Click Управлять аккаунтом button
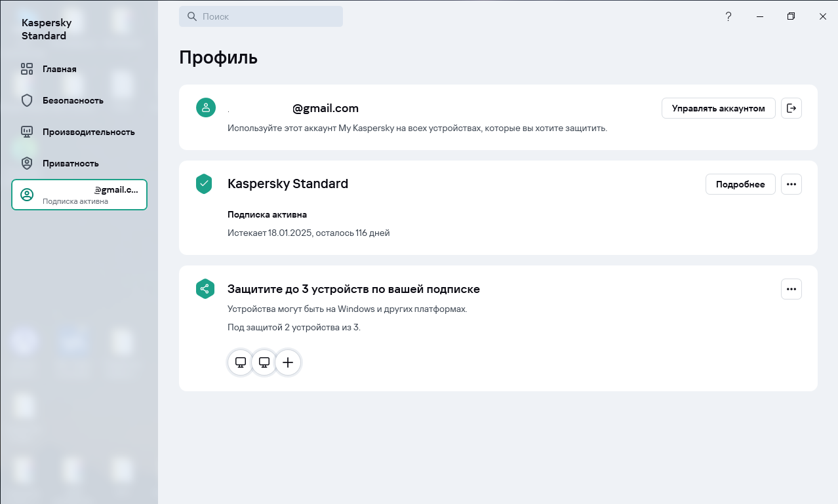Image resolution: width=838 pixels, height=504 pixels. [x=719, y=108]
